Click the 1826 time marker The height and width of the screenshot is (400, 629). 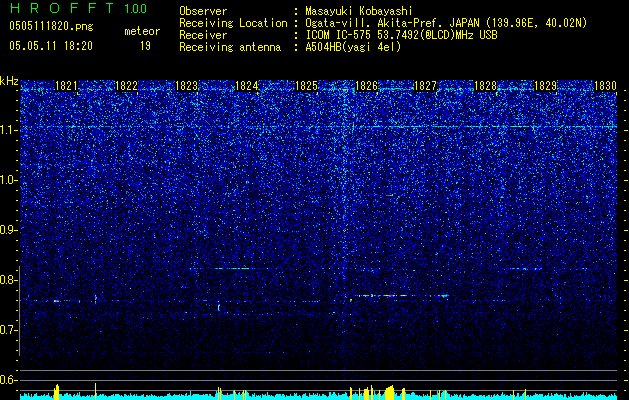pyautogui.click(x=366, y=86)
